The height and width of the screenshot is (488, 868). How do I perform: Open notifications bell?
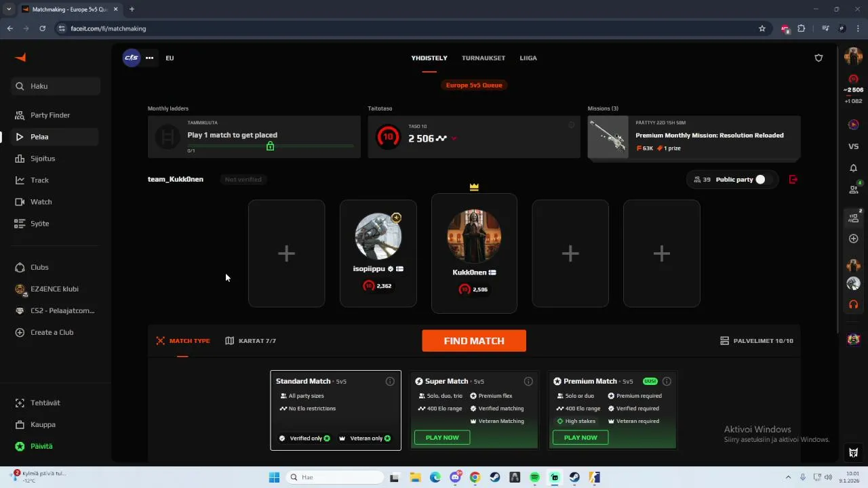pyautogui.click(x=854, y=168)
